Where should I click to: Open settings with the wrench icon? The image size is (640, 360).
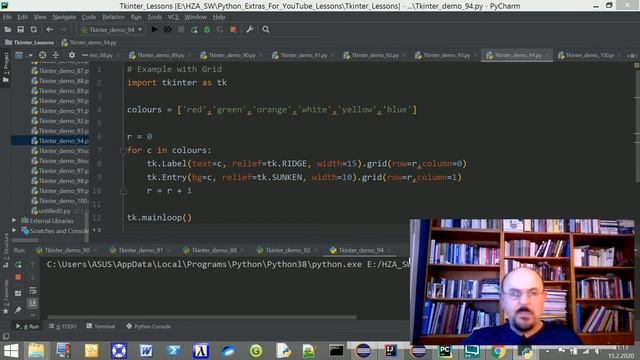pyautogui.click(x=249, y=29)
